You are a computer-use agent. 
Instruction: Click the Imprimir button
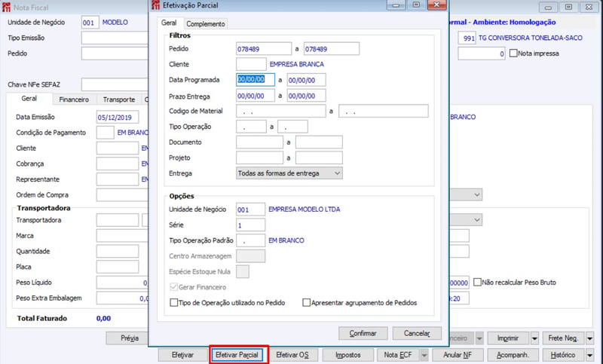coord(508,338)
